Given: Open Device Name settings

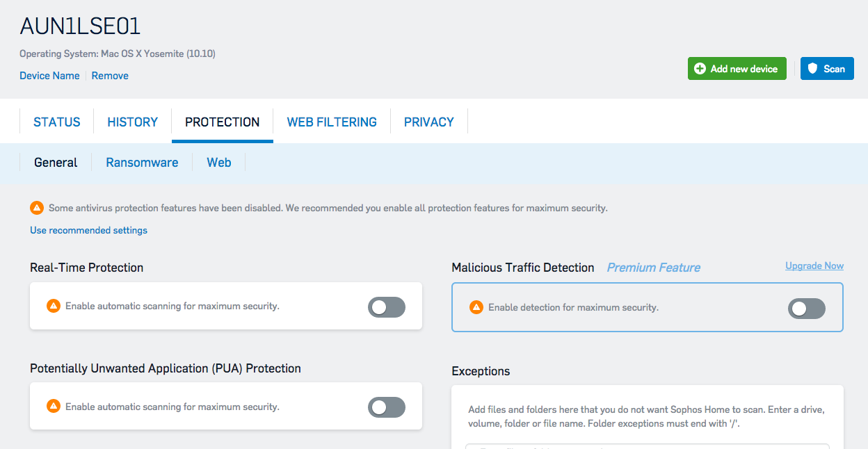Looking at the screenshot, I should tap(49, 75).
